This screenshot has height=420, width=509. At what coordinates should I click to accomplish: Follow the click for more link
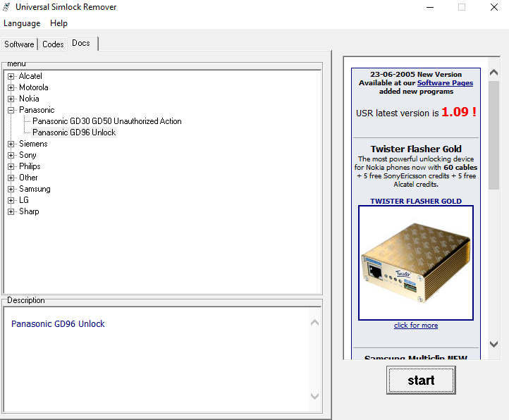(x=416, y=326)
